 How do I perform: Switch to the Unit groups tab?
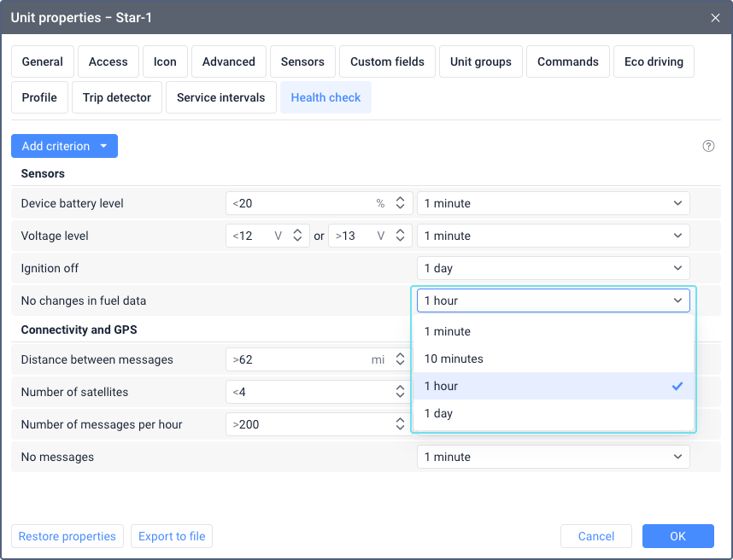coord(481,61)
